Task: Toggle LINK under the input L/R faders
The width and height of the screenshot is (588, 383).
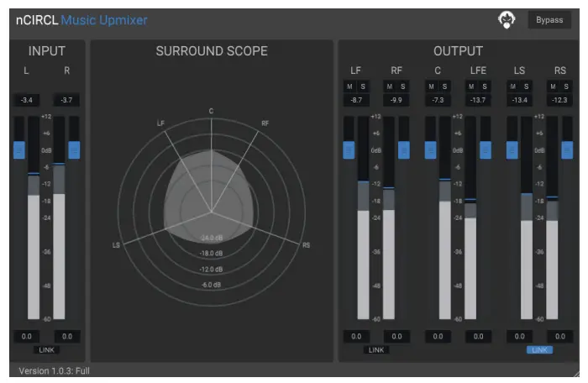Action: (46, 349)
